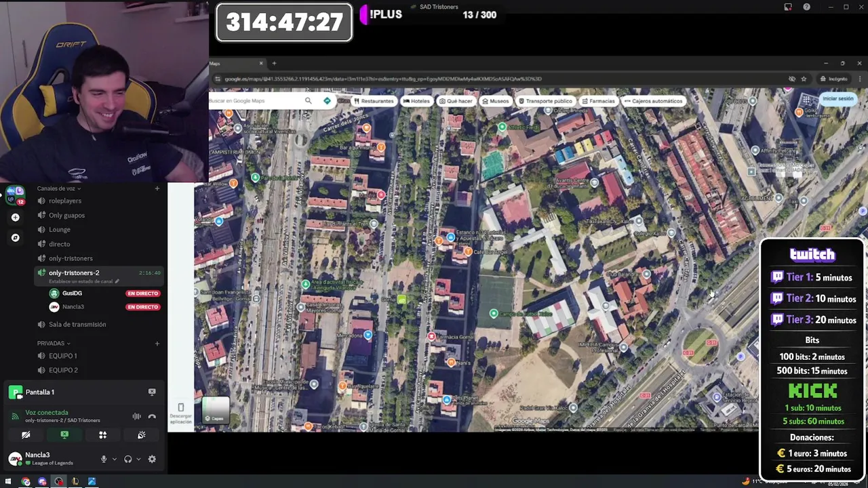Click Voz conectada status text

click(47, 412)
